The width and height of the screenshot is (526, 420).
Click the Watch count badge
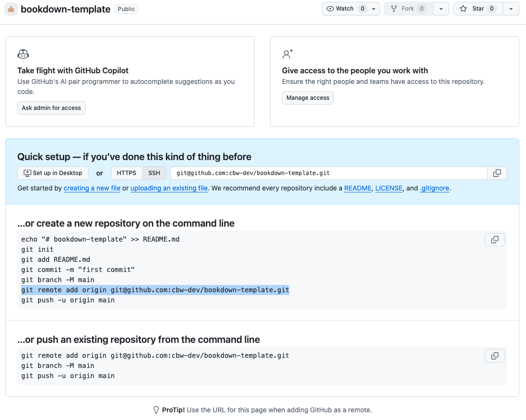362,9
